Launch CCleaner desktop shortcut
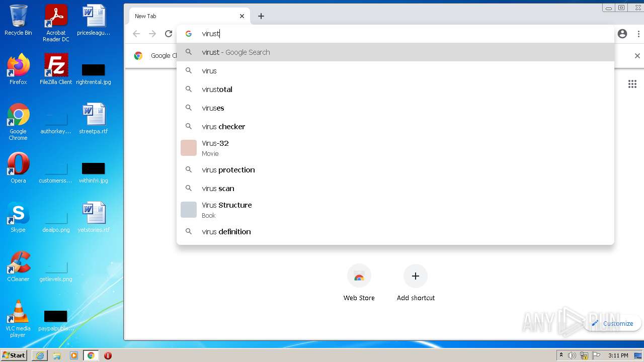The width and height of the screenshot is (644, 362). coord(18,266)
